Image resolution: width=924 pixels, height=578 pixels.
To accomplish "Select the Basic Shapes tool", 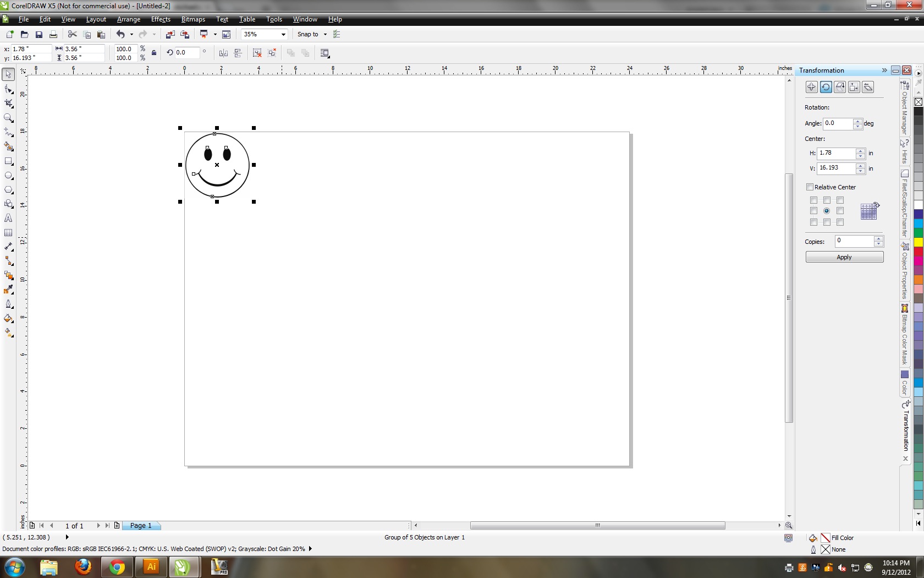I will [8, 204].
